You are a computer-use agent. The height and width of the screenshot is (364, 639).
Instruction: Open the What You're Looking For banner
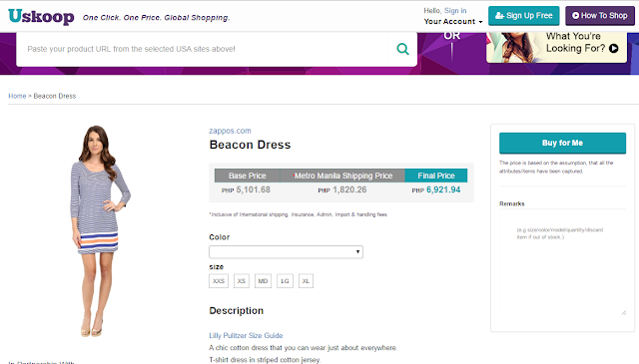pos(556,47)
